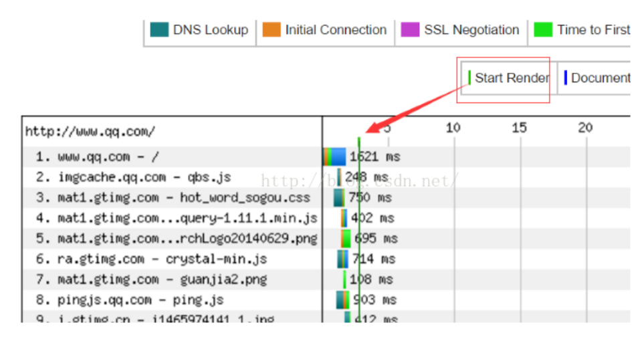This screenshot has width=644, height=337.
Task: Click the 20 second timeline tick label
Action: click(585, 128)
